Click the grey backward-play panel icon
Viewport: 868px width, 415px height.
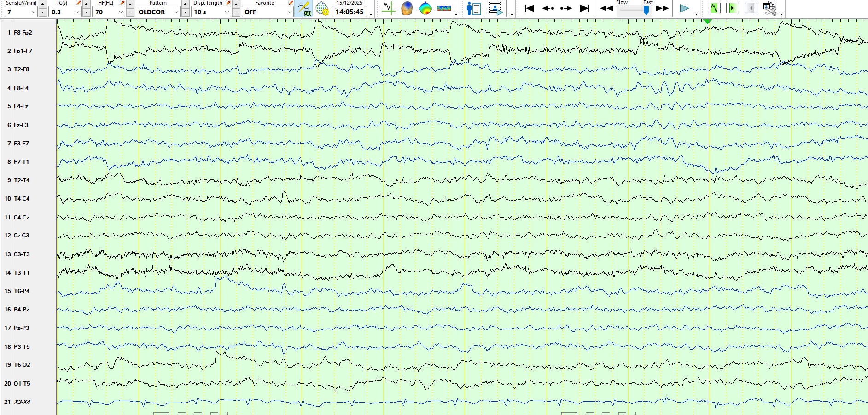[751, 8]
